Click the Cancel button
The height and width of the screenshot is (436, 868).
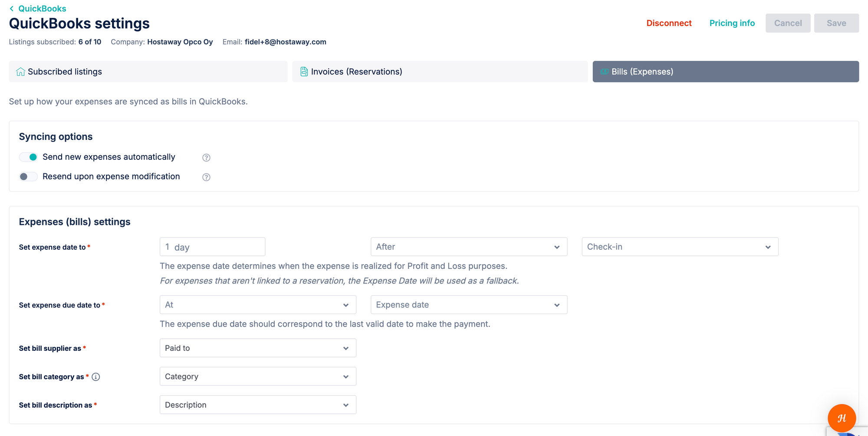coord(788,23)
